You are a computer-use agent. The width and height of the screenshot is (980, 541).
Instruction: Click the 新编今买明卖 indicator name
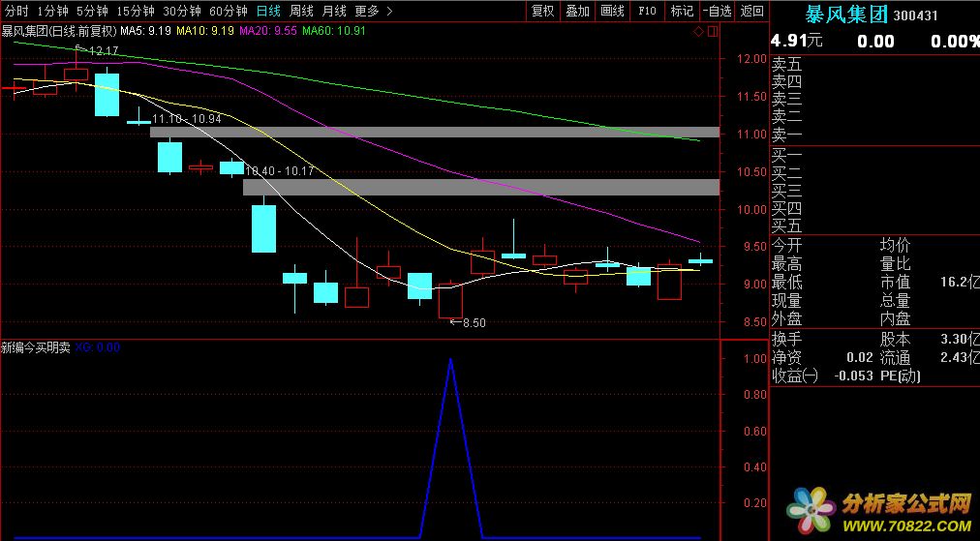click(x=36, y=347)
